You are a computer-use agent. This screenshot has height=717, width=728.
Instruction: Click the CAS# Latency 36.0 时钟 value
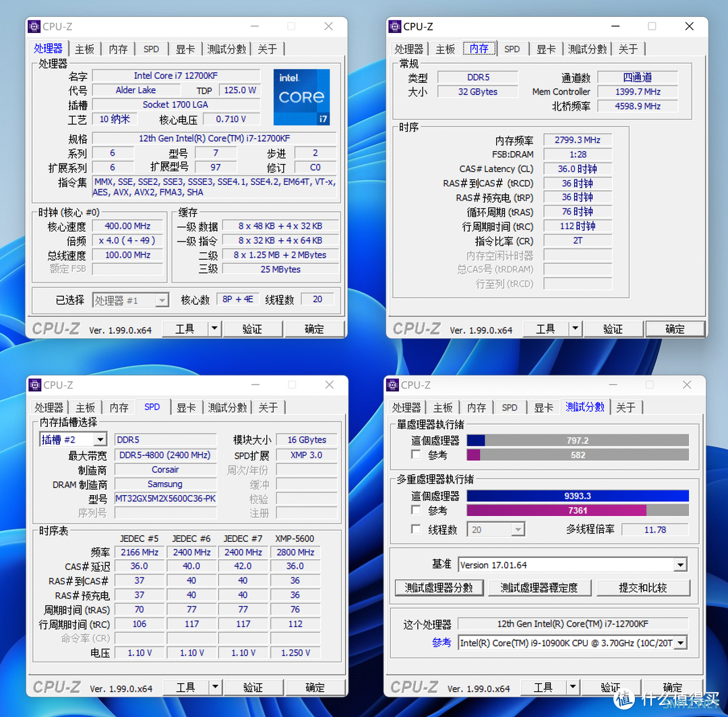point(578,169)
